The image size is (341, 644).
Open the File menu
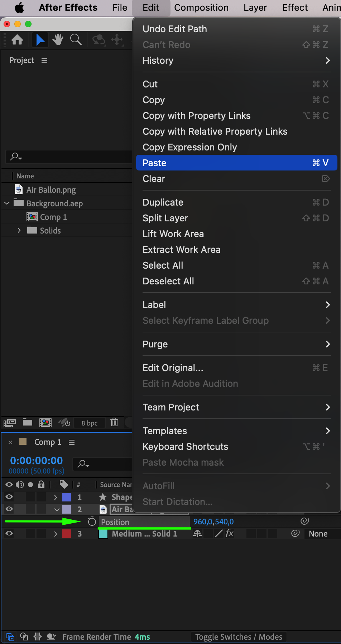point(120,8)
